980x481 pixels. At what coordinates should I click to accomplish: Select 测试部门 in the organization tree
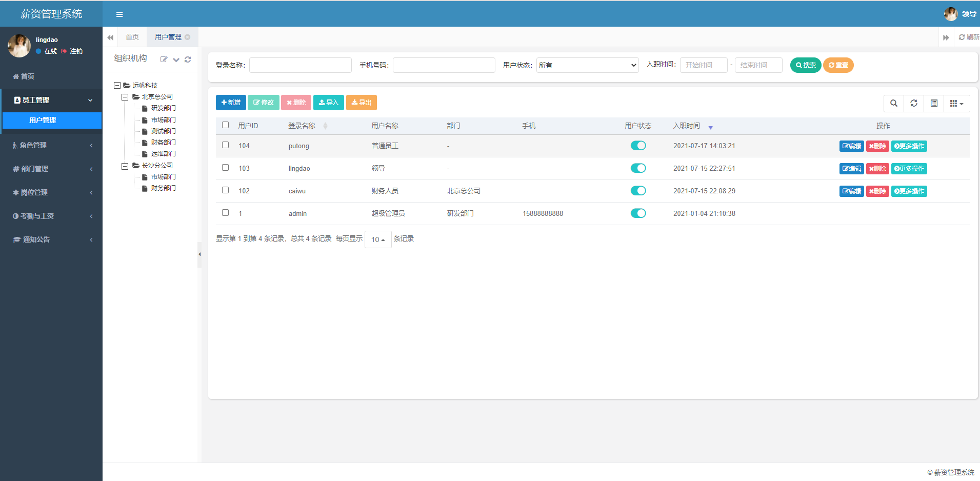pos(163,131)
